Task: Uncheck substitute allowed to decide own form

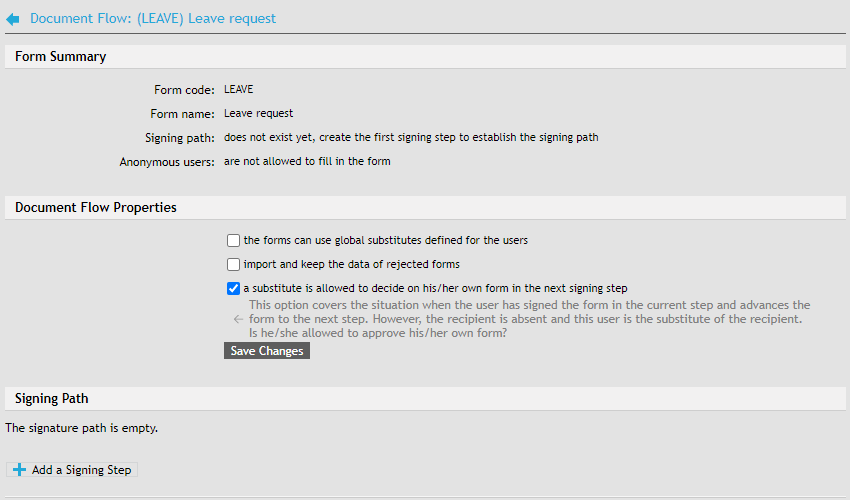Action: click(233, 289)
